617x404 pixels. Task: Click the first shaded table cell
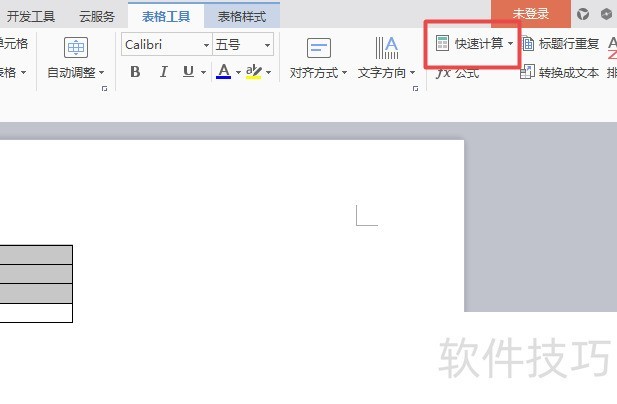click(36, 255)
